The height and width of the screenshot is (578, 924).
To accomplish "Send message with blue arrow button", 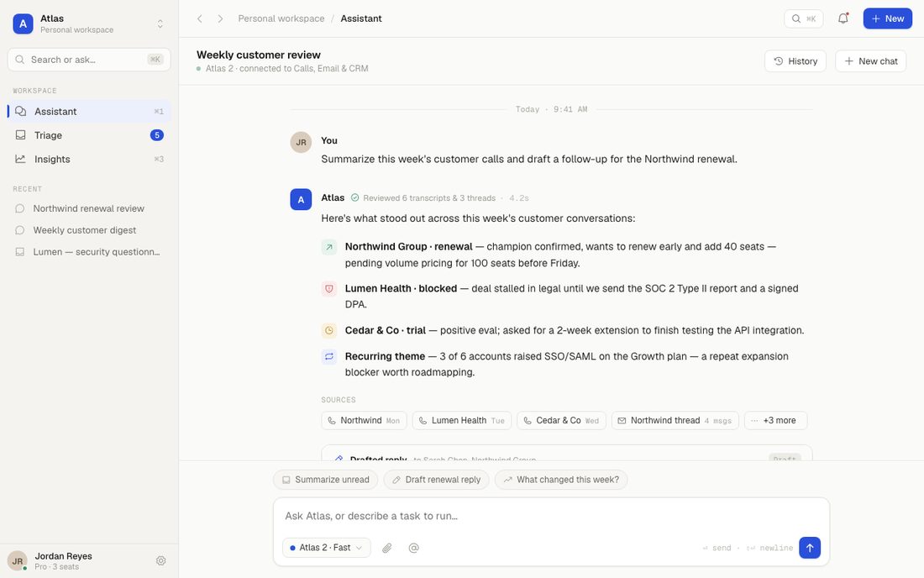I will pyautogui.click(x=810, y=548).
